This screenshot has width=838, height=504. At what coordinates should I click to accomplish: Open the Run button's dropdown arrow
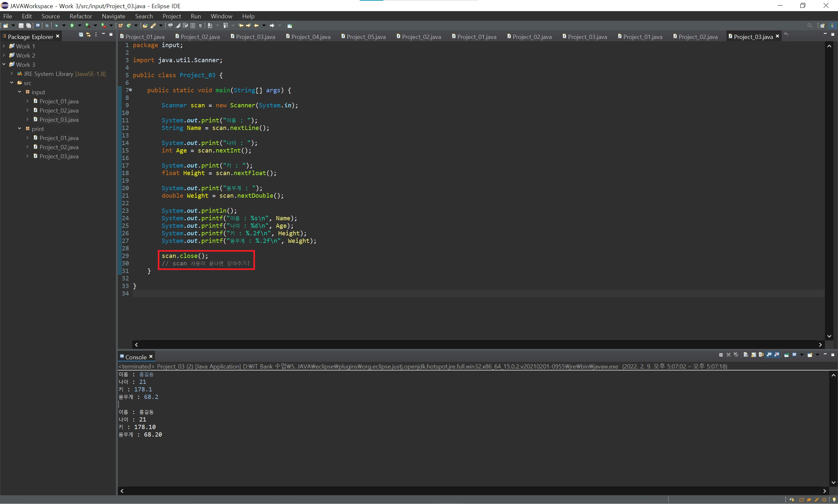click(80, 26)
